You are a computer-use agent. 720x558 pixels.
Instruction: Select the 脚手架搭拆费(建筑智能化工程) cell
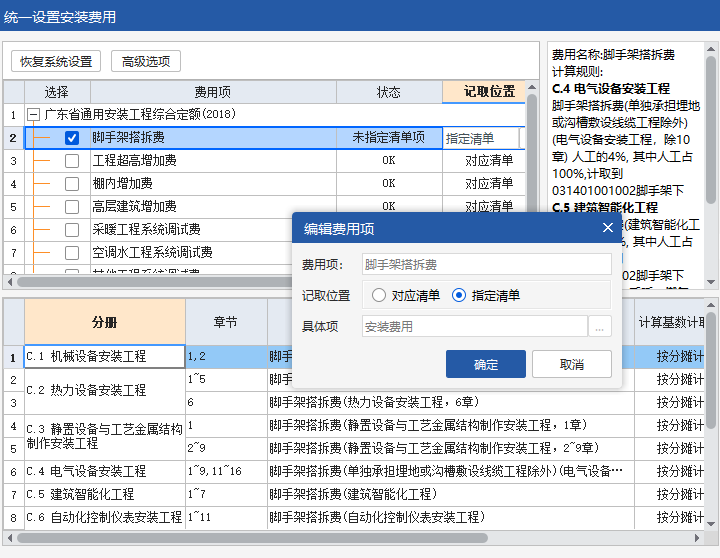click(x=450, y=494)
